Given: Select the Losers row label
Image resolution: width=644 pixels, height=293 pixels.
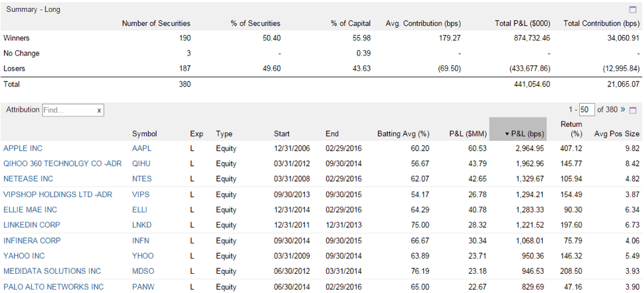Looking at the screenshot, I should [15, 69].
